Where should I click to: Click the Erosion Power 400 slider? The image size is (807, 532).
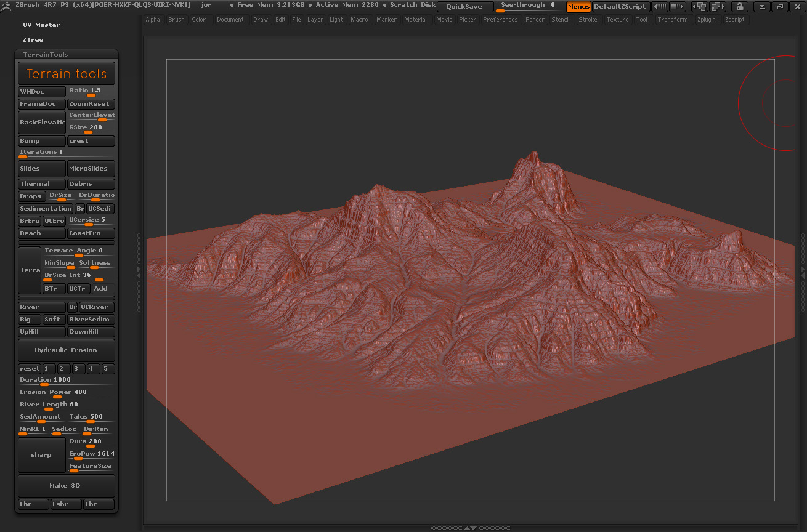click(x=67, y=393)
